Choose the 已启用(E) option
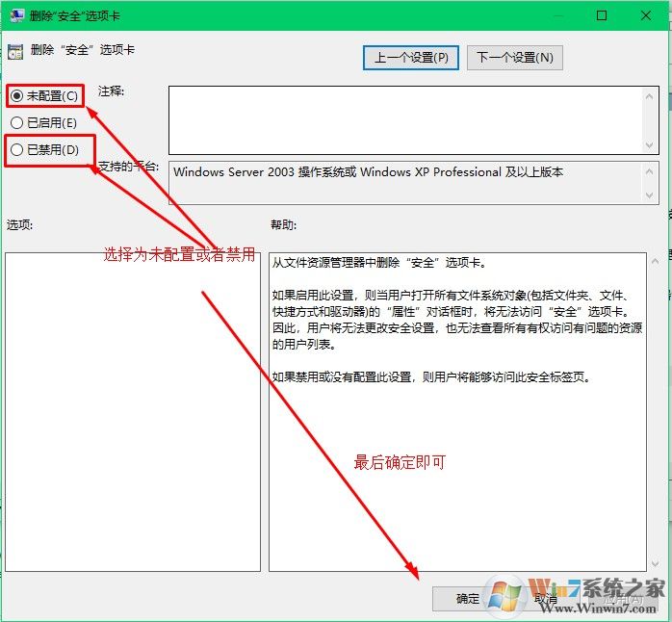 [43, 123]
